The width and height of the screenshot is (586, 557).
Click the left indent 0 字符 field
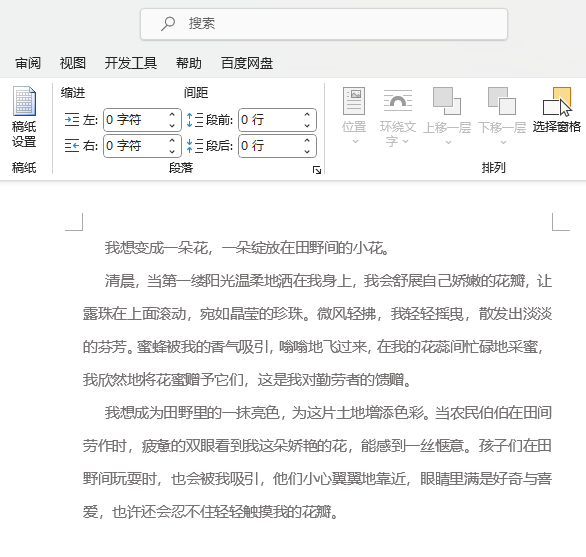point(142,120)
